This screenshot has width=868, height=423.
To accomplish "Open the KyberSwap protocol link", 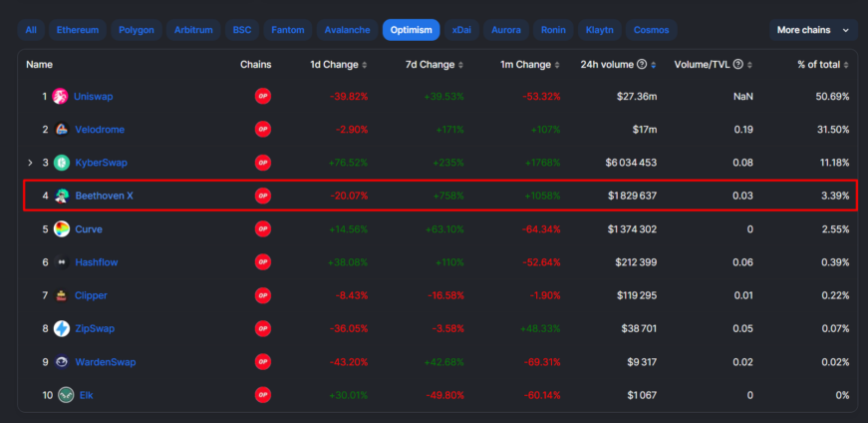I will (102, 163).
